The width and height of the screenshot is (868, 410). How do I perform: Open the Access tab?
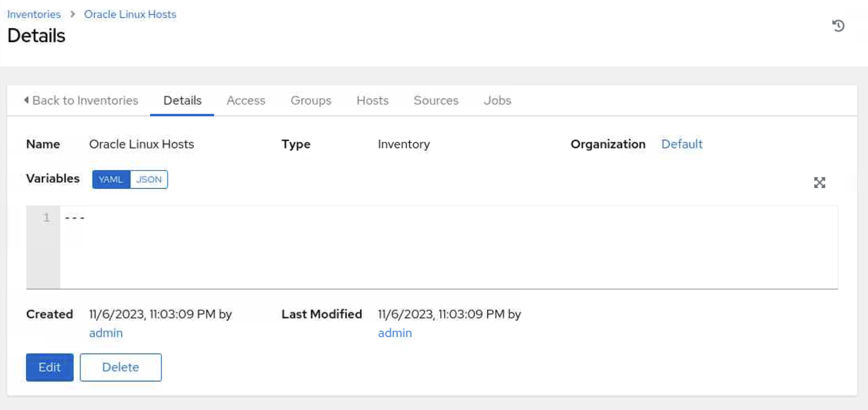click(x=246, y=100)
